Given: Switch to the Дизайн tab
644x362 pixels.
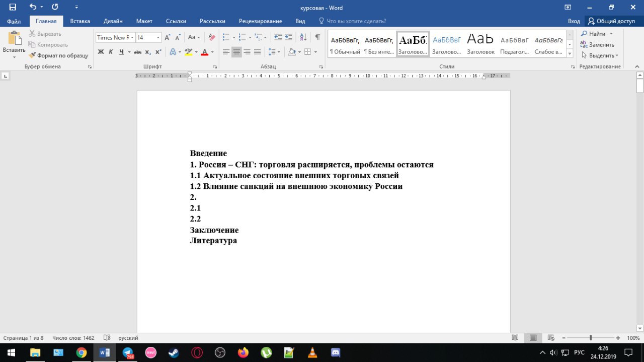Looking at the screenshot, I should [x=113, y=21].
